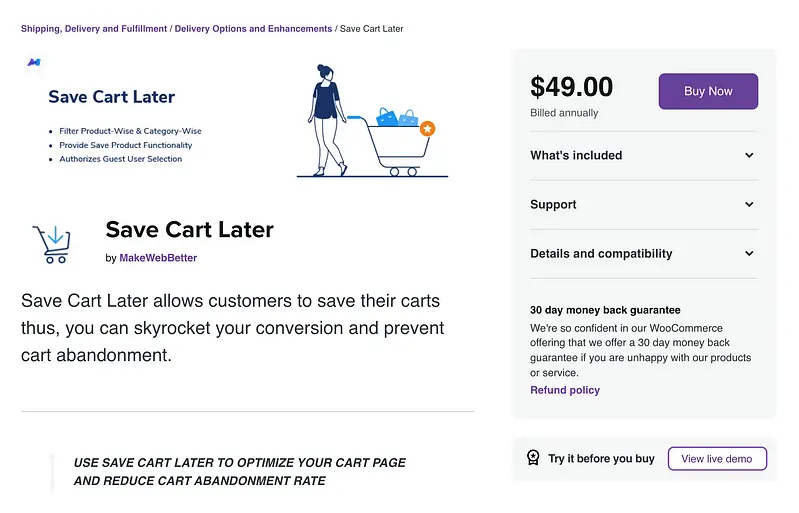
Task: Click the Save Cart Later cart icon
Action: (x=51, y=243)
